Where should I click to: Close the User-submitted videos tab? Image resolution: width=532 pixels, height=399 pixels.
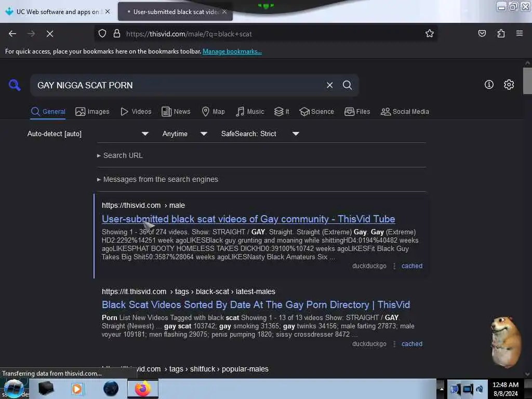[224, 11]
